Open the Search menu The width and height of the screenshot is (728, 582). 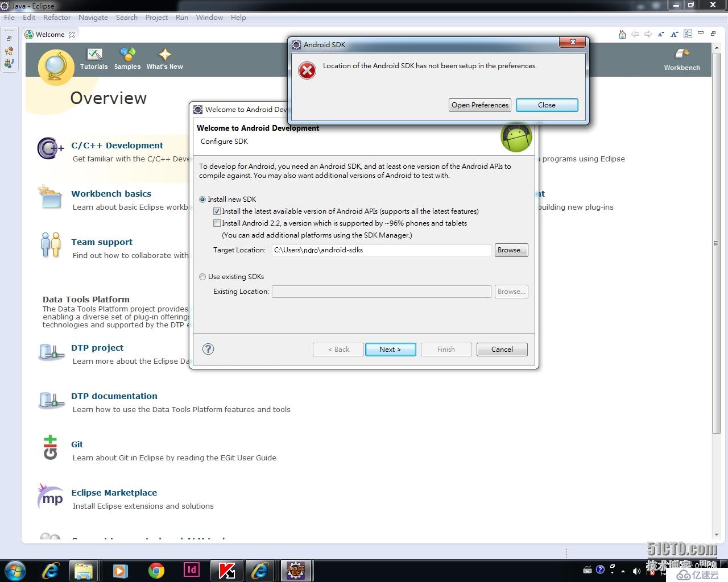(127, 18)
